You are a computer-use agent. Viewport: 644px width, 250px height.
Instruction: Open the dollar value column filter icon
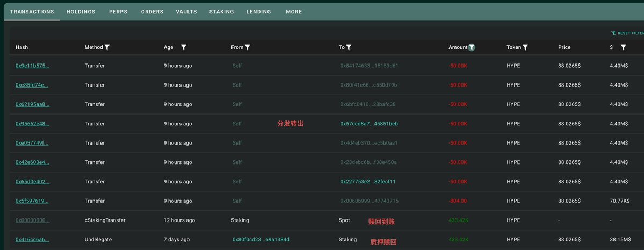point(623,47)
